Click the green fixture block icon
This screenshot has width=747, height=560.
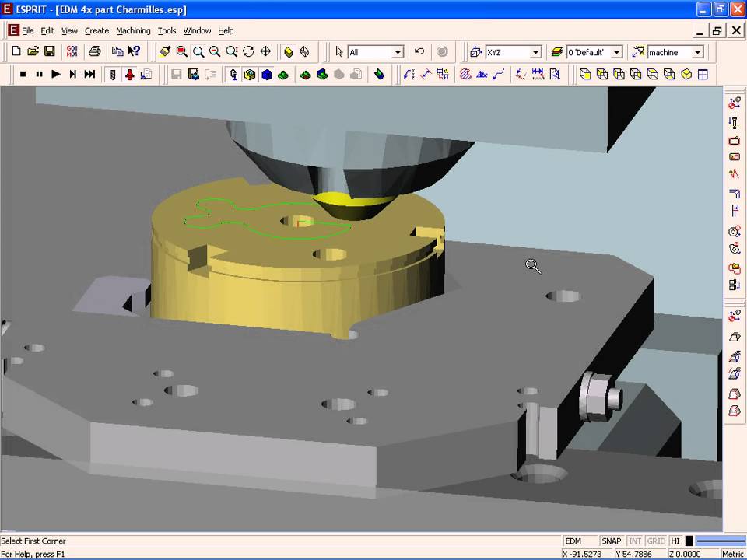pos(283,75)
